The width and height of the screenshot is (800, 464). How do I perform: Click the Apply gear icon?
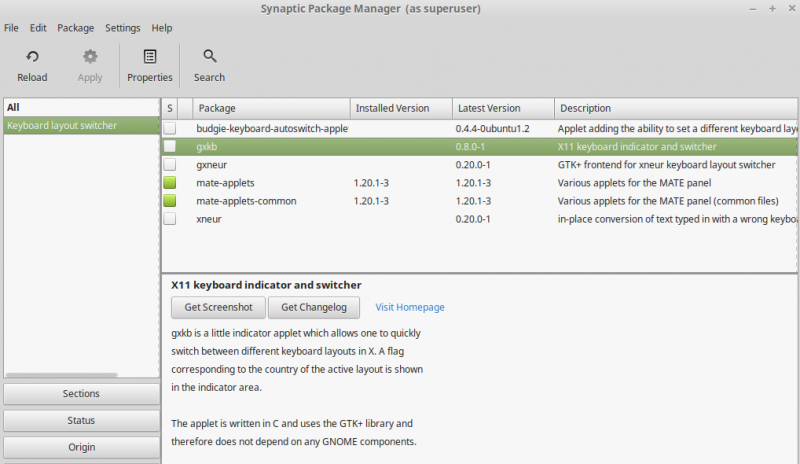(90, 56)
